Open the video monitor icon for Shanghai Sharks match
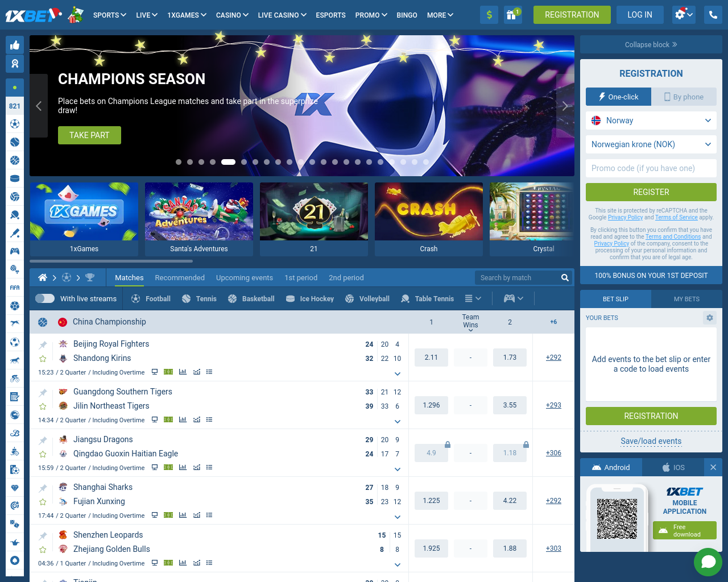Image resolution: width=728 pixels, height=582 pixels. coord(154,515)
